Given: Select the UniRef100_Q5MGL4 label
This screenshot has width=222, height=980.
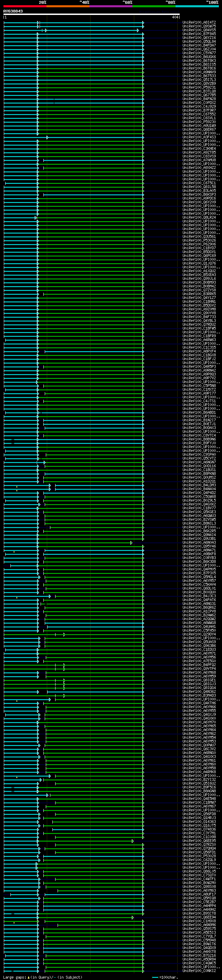Looking at the screenshot, I should click(199, 577).
